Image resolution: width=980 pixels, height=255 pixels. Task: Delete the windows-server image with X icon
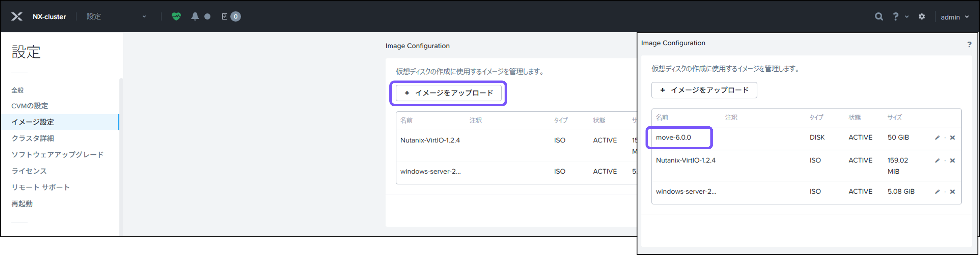click(952, 192)
